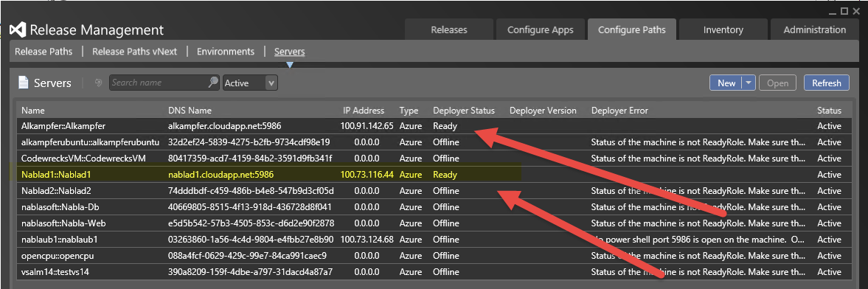Click DNS 32d2ef24-5839-4275-b2fb-9734cdf98e19
Screen dimensions: 868x289
(x=249, y=142)
